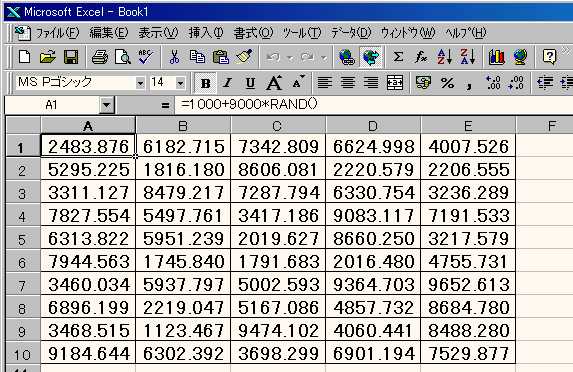Select column C header
Viewport: 573px width, 372px height.
278,126
